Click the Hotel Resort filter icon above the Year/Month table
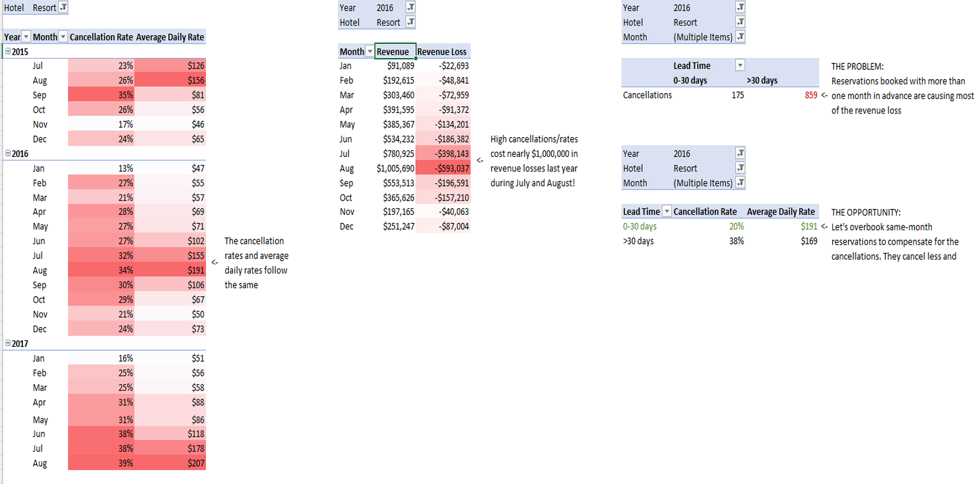The image size is (980, 484). tap(63, 8)
